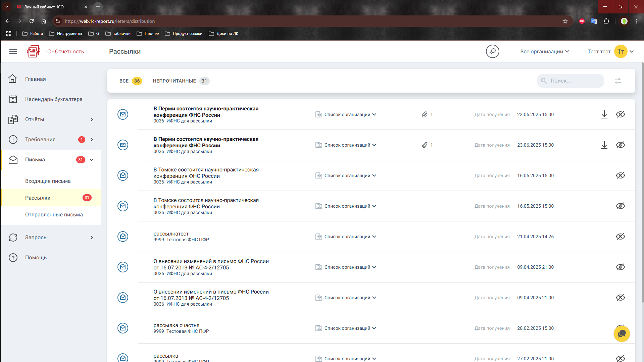The width and height of the screenshot is (644, 362).
Task: Open the hamburger navigation menu
Action: (x=13, y=51)
